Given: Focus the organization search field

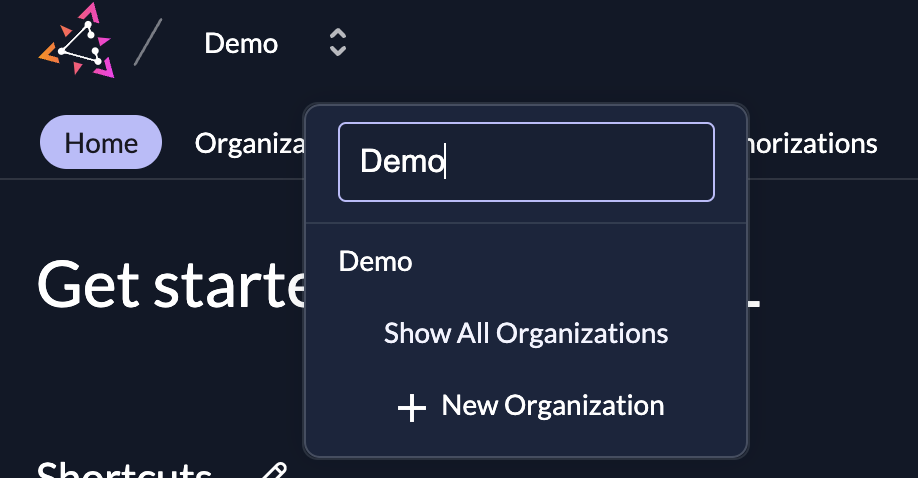Looking at the screenshot, I should point(526,162).
